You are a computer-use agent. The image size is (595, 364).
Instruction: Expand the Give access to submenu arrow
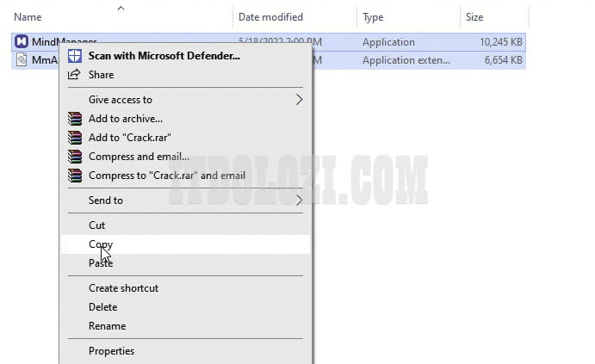[299, 100]
